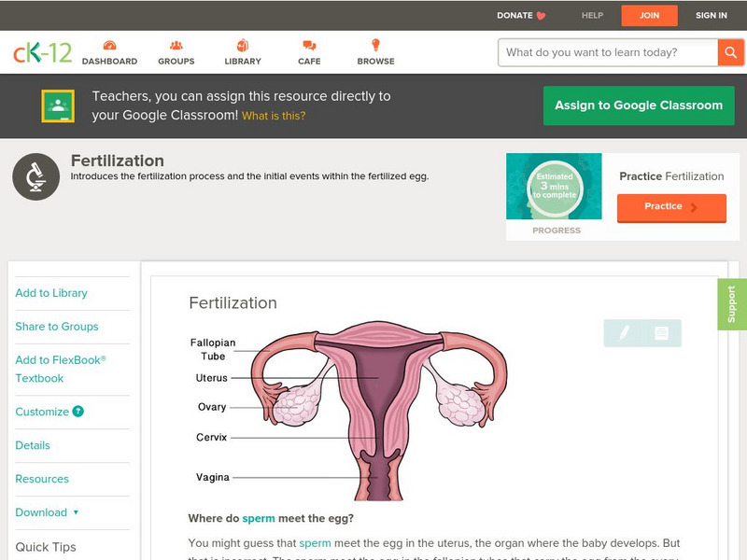
Task: Click the CK-12 logo
Action: pos(42,52)
